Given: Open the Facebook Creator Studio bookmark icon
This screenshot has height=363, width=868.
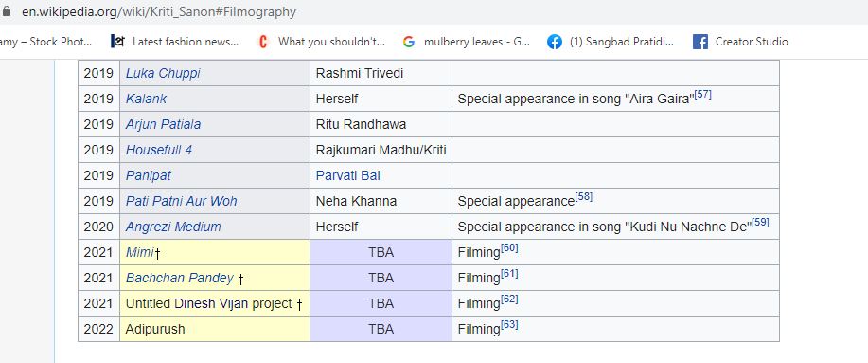Looking at the screenshot, I should pos(700,42).
